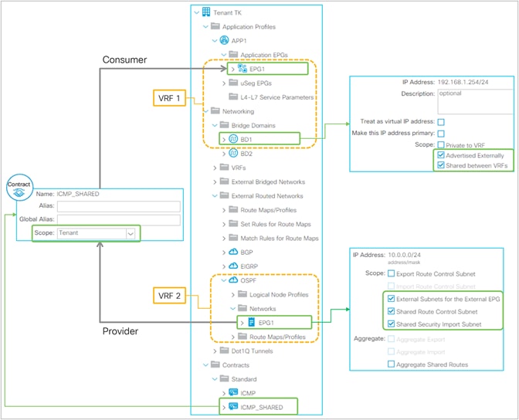This screenshot has height=420, width=519.
Task: Uncheck External Subnets for the External EPG
Action: click(x=392, y=299)
